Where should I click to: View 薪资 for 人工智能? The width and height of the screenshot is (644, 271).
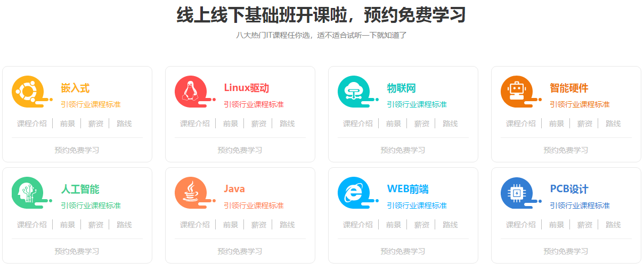pyautogui.click(x=95, y=225)
